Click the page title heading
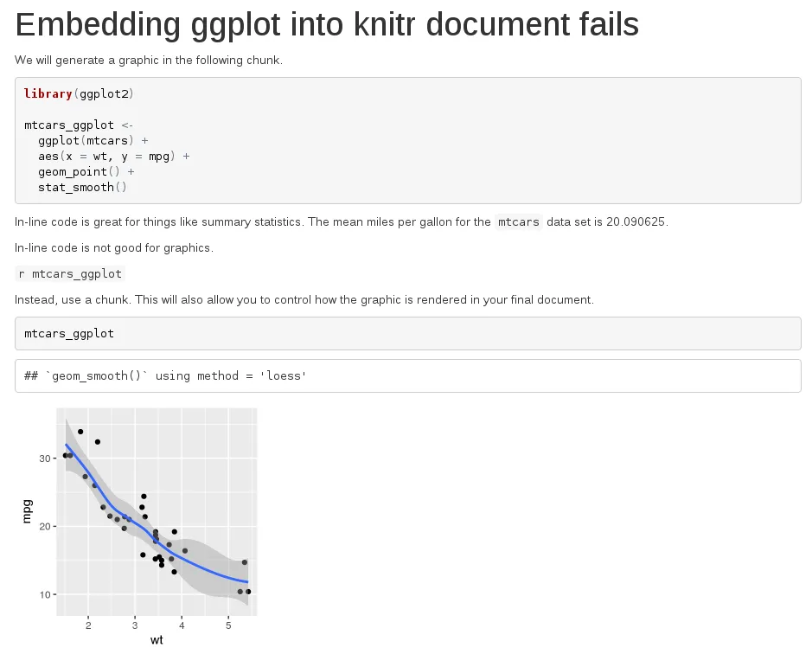Viewport: 812px width, 654px height. 327,24
